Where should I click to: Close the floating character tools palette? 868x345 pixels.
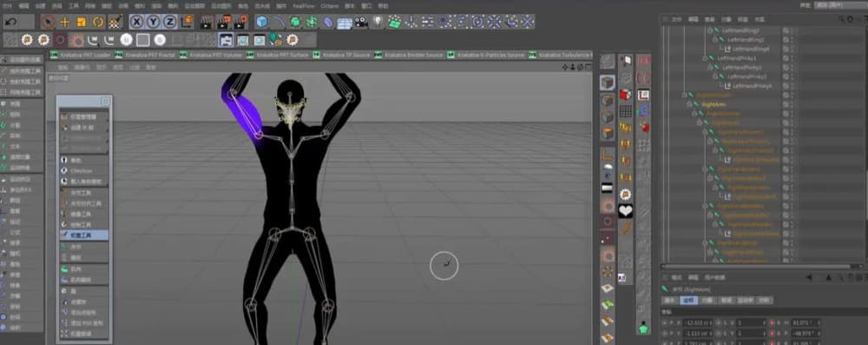[x=105, y=102]
